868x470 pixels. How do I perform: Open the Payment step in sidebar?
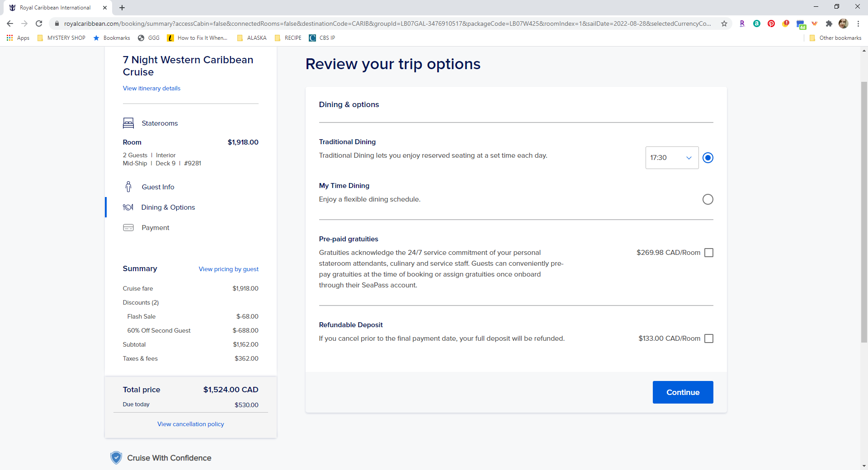pyautogui.click(x=155, y=227)
